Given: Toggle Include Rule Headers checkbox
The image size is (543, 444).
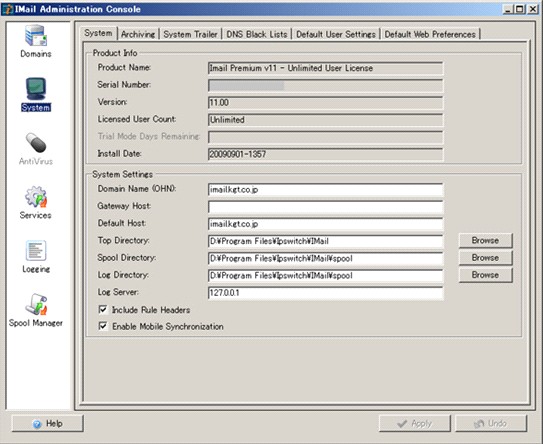Looking at the screenshot, I should coord(103,309).
